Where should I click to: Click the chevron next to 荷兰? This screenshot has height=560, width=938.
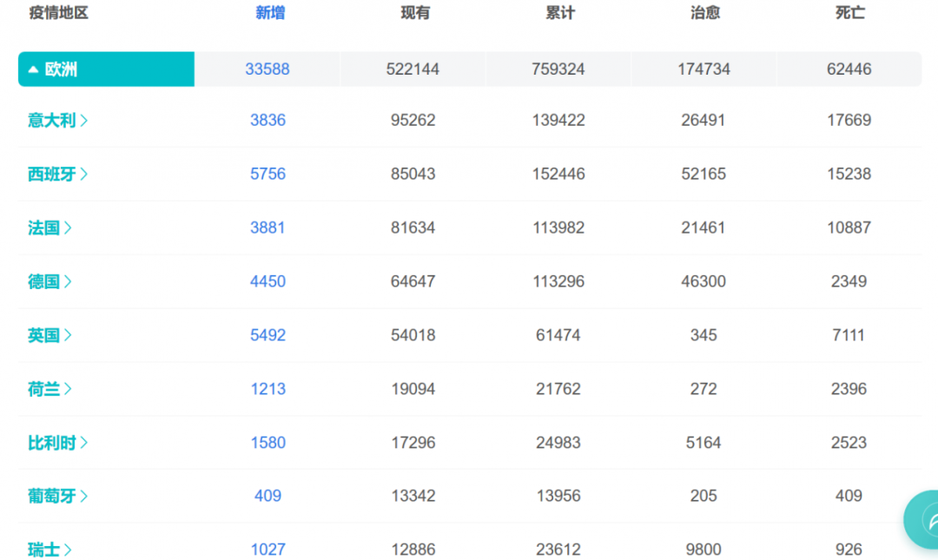68,390
